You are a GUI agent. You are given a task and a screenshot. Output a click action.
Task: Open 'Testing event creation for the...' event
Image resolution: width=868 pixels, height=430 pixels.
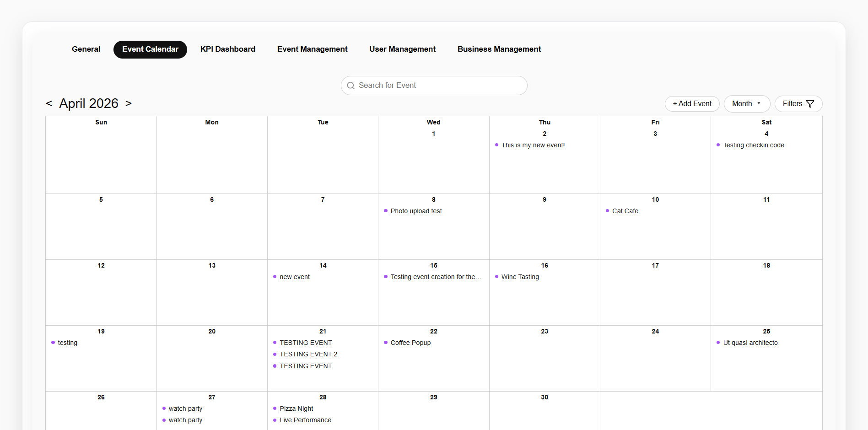point(436,277)
